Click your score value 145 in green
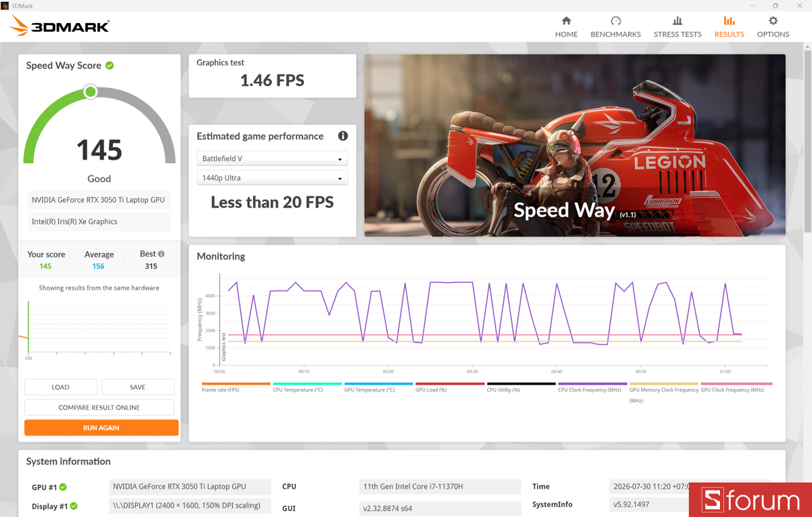 (x=45, y=267)
